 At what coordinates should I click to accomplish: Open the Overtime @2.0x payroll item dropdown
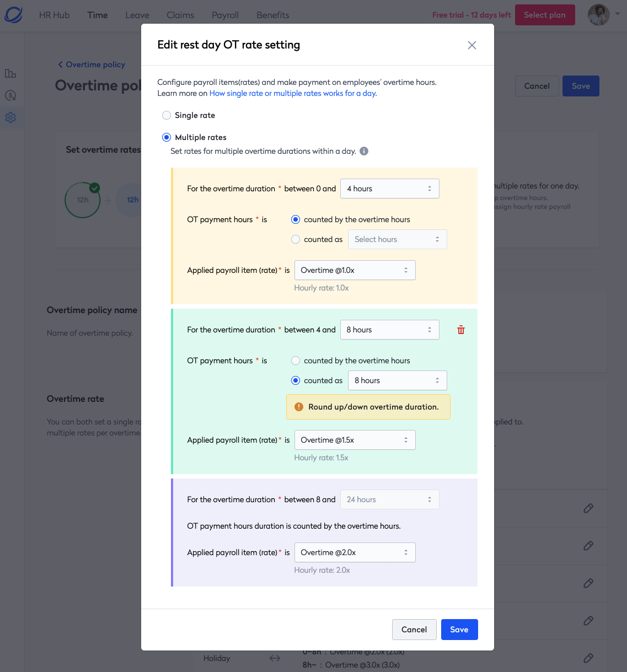tap(355, 552)
